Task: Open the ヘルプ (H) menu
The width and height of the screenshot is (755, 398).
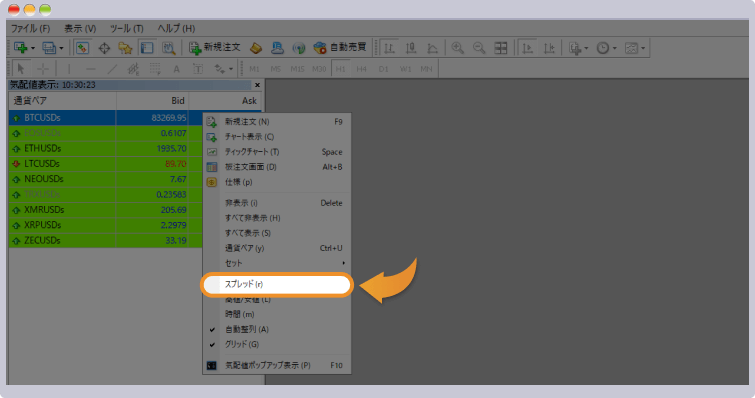Action: point(176,28)
